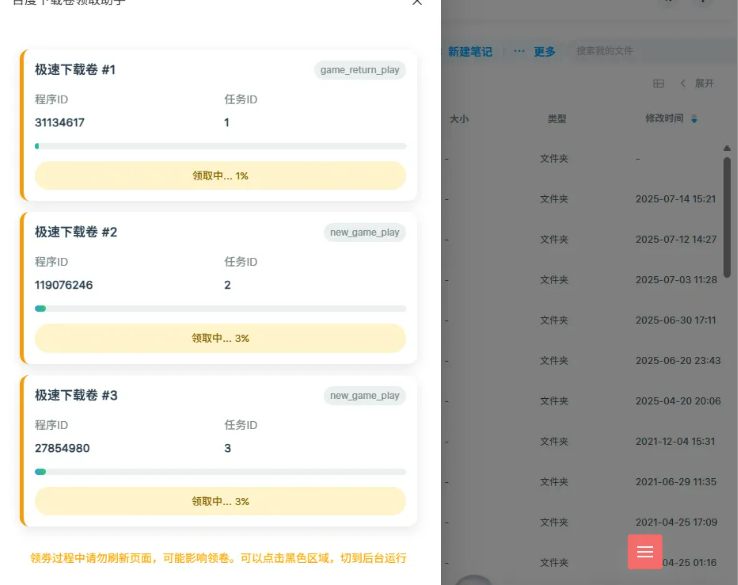Click the red hamburger menu button

pos(645,552)
